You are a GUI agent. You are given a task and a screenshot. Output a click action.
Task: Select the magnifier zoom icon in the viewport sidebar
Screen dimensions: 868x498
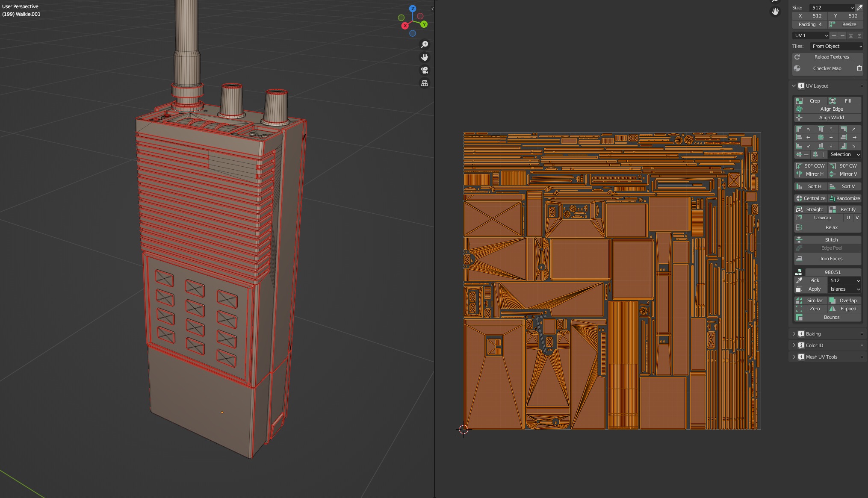[425, 44]
